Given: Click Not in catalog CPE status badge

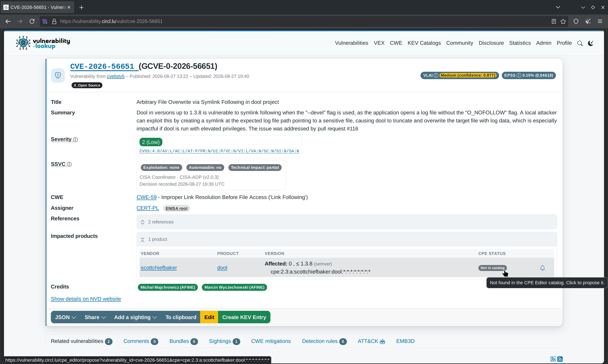Looking at the screenshot, I should pos(493,268).
